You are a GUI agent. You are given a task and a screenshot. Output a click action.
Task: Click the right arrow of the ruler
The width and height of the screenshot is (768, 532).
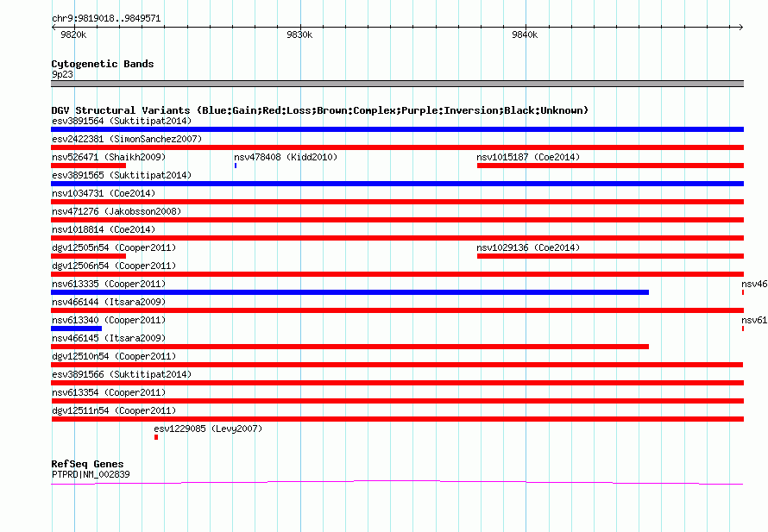pyautogui.click(x=740, y=27)
